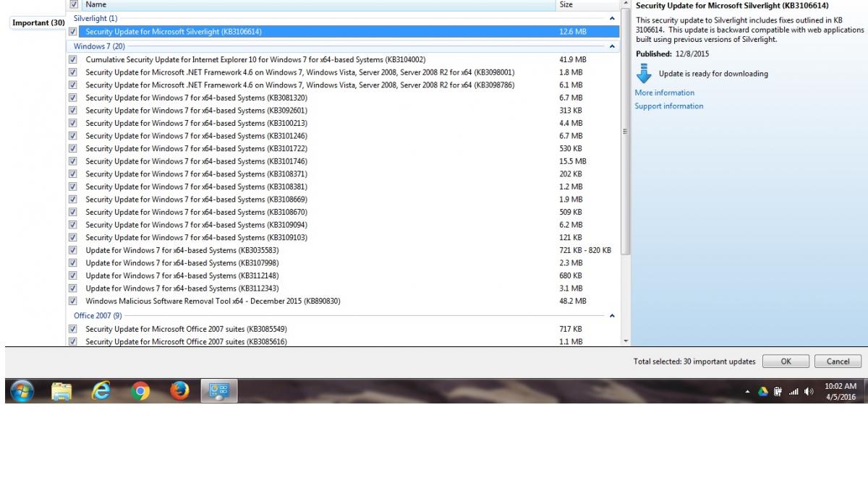
Task: Uncheck the Silverlight KB3106614 update checkbox
Action: [72, 32]
